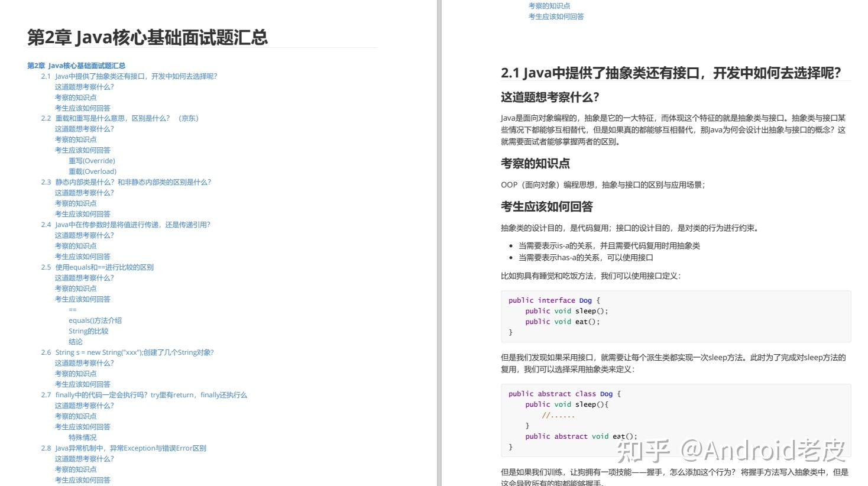868x486 pixels.
Task: Open section 2.3 静态内部类 link
Action: click(126, 182)
